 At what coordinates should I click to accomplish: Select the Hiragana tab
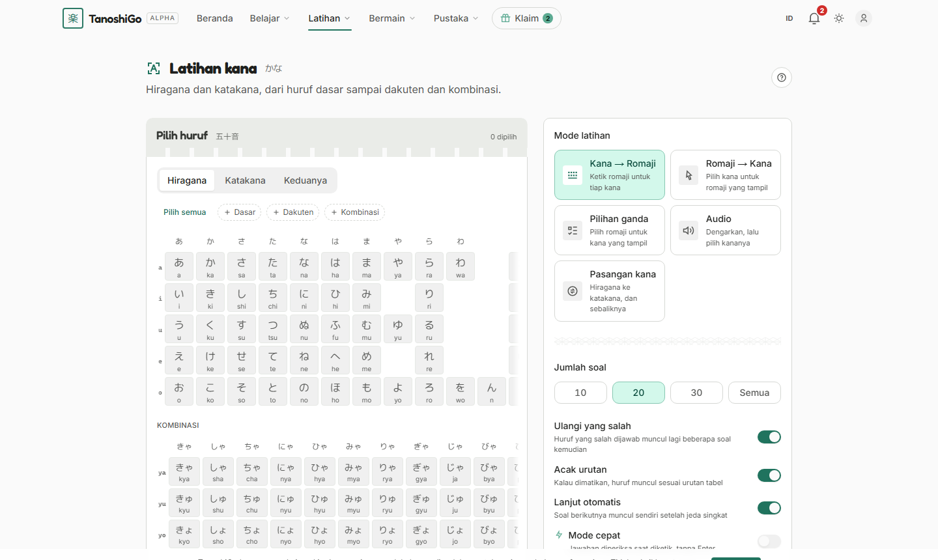pyautogui.click(x=187, y=180)
